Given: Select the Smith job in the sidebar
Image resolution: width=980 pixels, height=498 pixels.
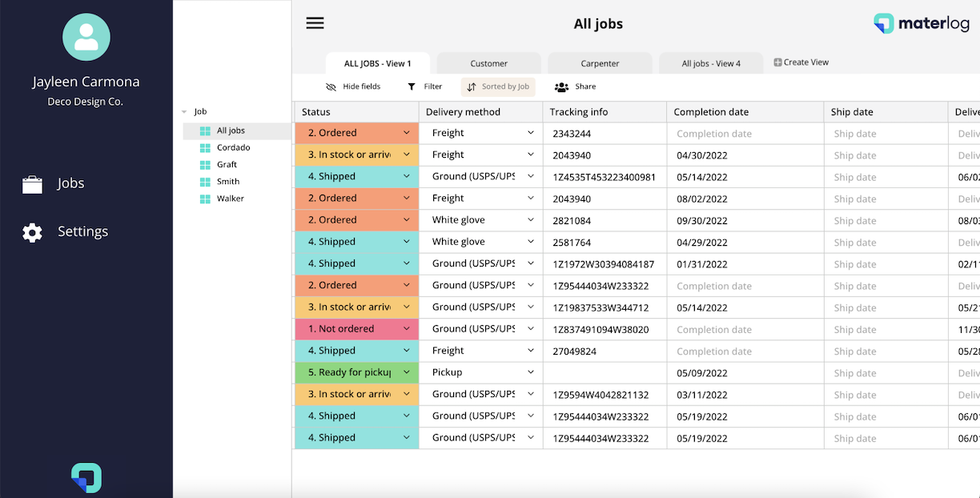Looking at the screenshot, I should click(227, 181).
